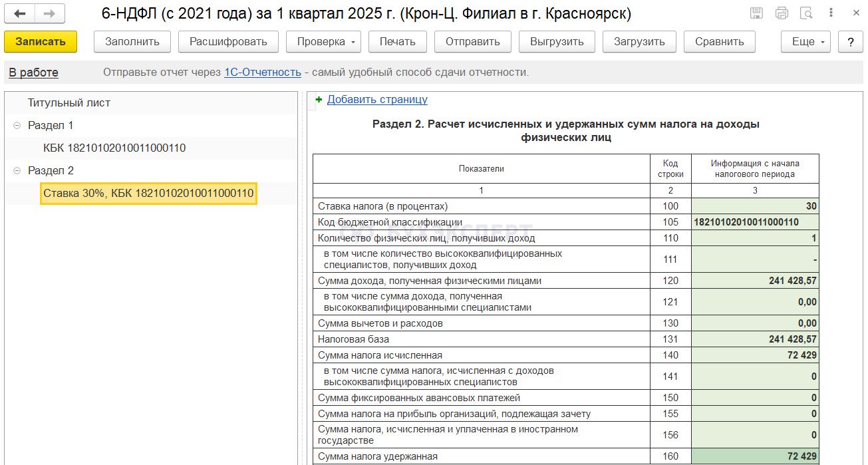Select Титульный лист in the tree
The height and width of the screenshot is (465, 868).
69,102
